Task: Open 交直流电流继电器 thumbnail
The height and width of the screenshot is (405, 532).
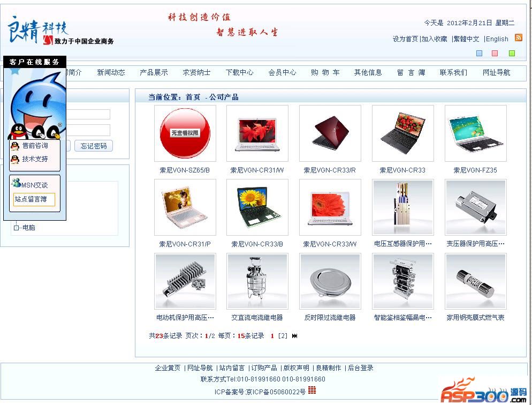Action: [257, 281]
